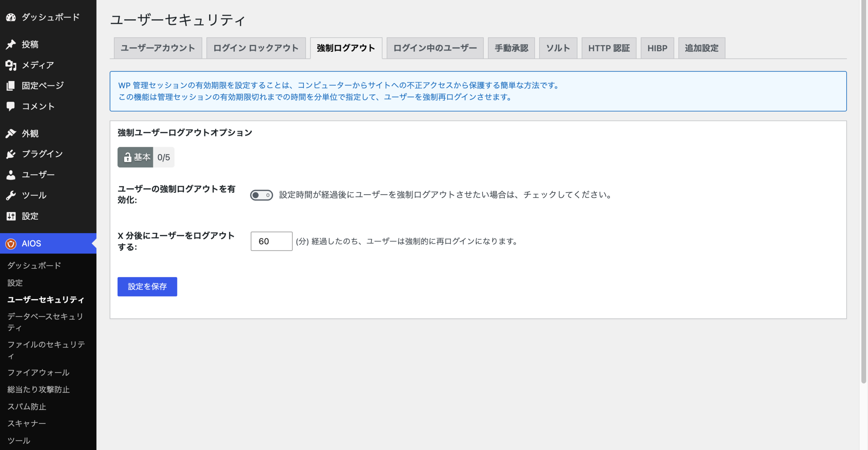Screen dimensions: 868x450
Task: Click the Pages (固定ページ) icon
Action: pos(11,86)
